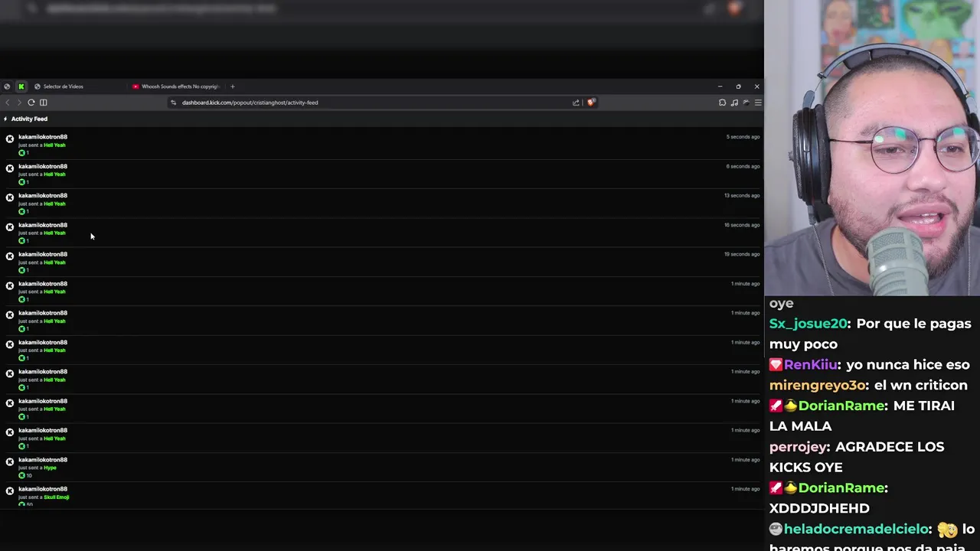
Task: Click RenKiiu username in stream chat
Action: 812,365
